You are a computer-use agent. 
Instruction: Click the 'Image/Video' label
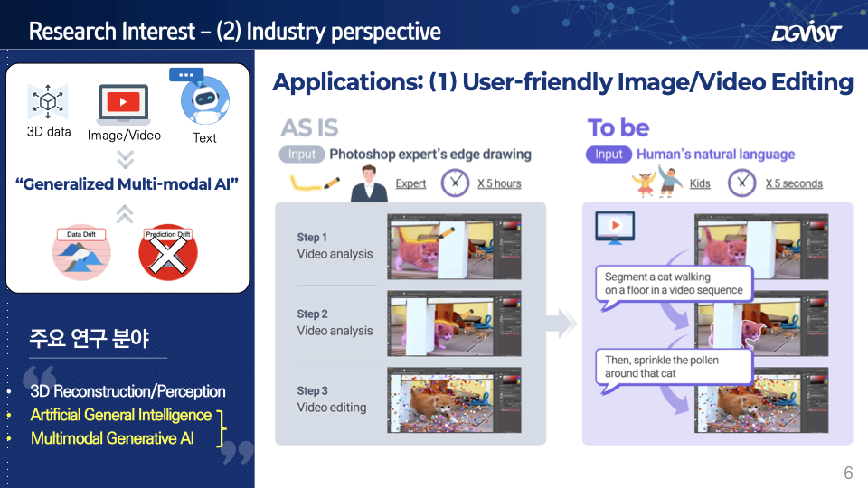124,136
